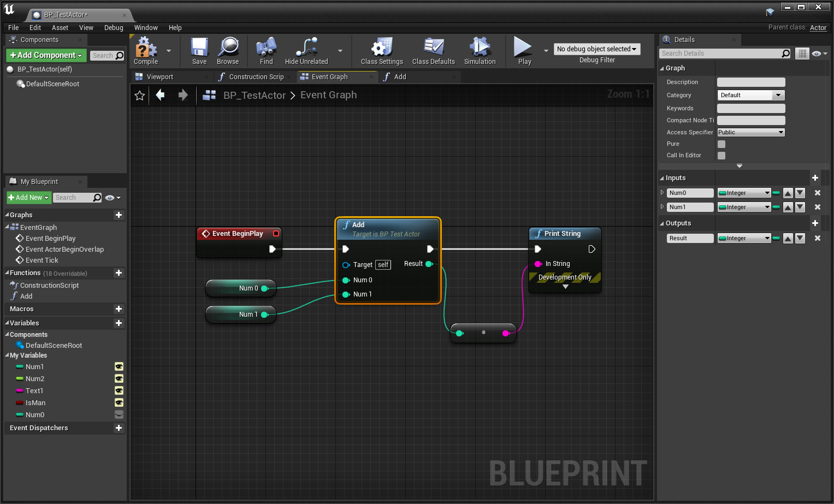Open My Blueprint view options eye

(x=113, y=198)
